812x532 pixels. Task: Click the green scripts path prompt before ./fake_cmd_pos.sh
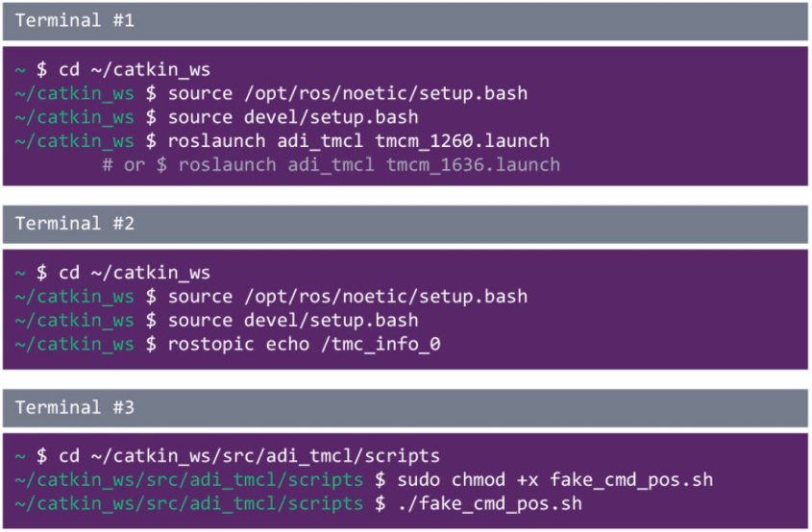(x=189, y=503)
